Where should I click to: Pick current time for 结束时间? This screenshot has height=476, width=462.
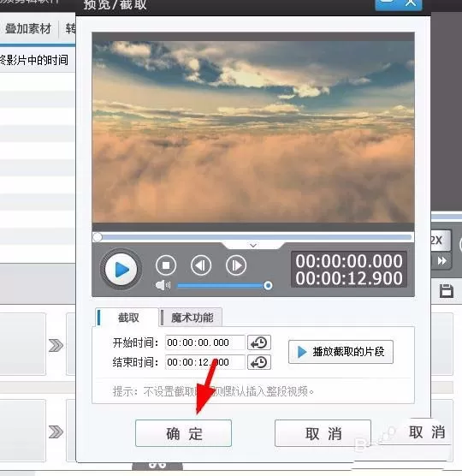[x=259, y=362]
